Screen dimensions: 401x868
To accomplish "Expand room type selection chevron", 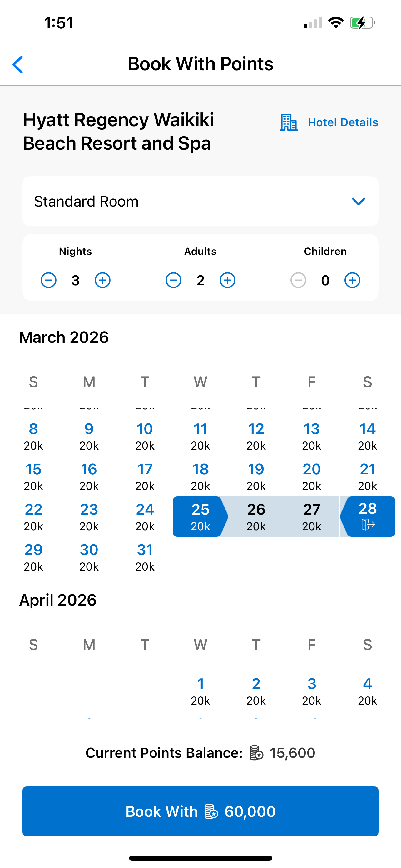I will (358, 201).
